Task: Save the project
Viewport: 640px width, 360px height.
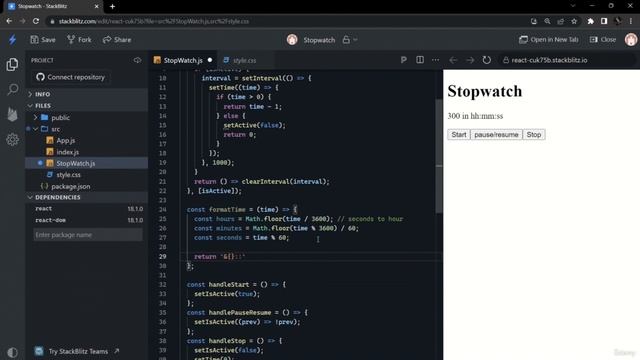Action: [x=43, y=40]
